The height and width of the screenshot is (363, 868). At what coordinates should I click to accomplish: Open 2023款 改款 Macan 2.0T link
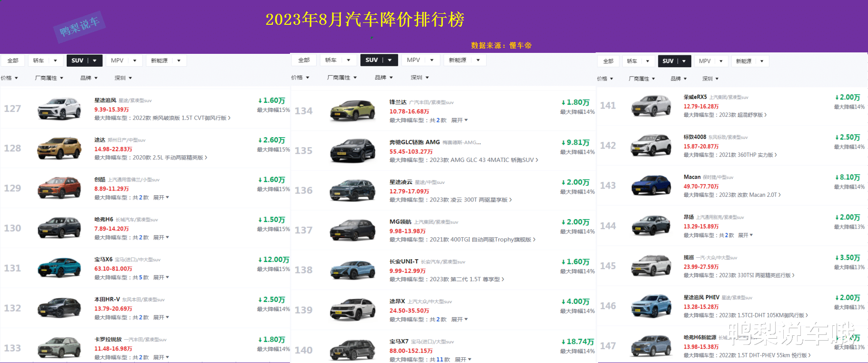tap(749, 195)
